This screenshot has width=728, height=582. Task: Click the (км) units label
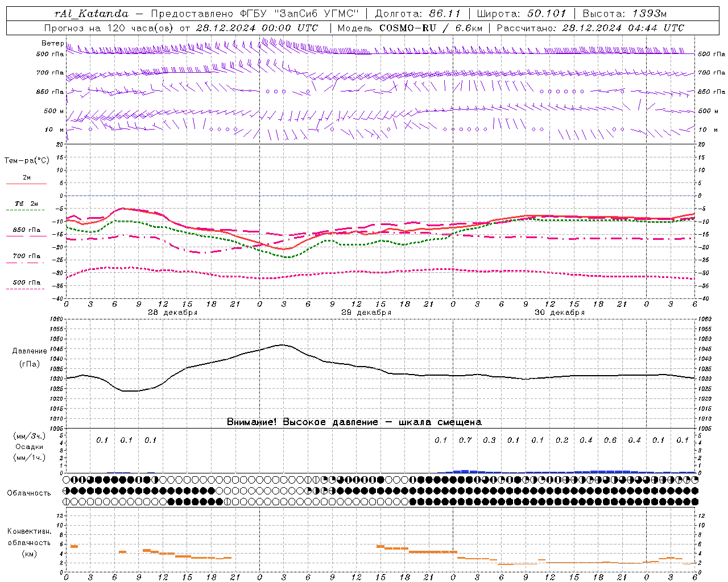point(29,554)
